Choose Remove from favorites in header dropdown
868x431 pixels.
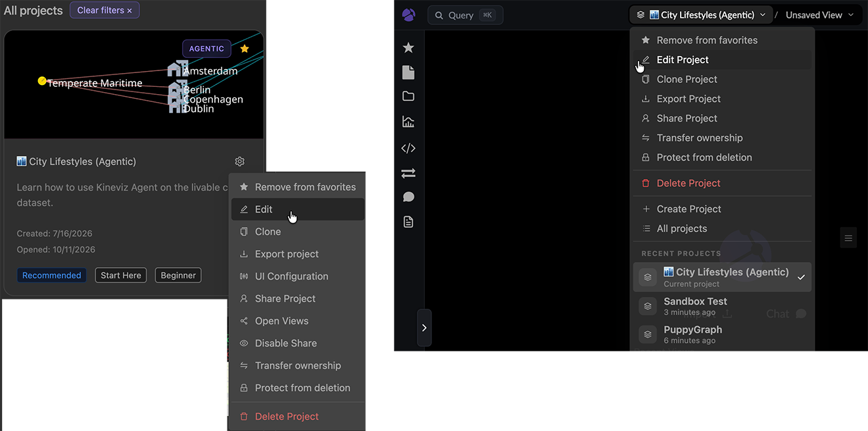point(722,40)
